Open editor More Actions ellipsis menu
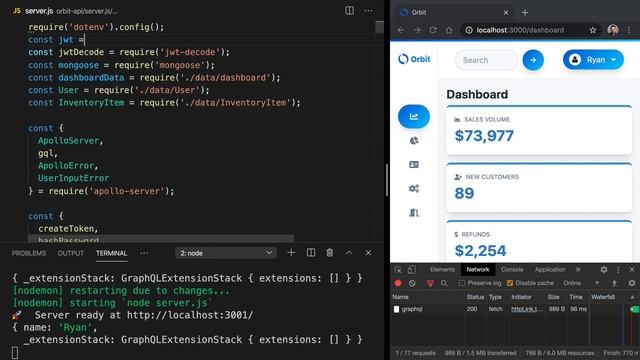This screenshot has width=640, height=360. click(368, 11)
